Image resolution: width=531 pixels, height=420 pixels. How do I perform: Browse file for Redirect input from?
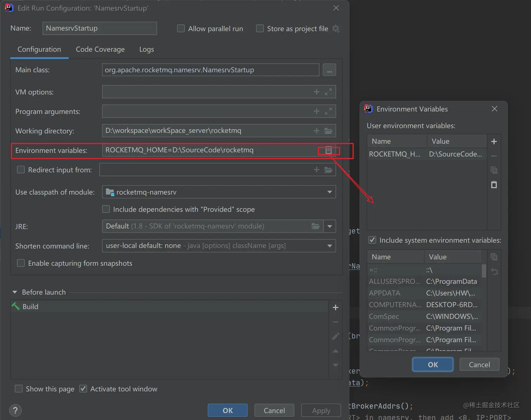[x=328, y=170]
